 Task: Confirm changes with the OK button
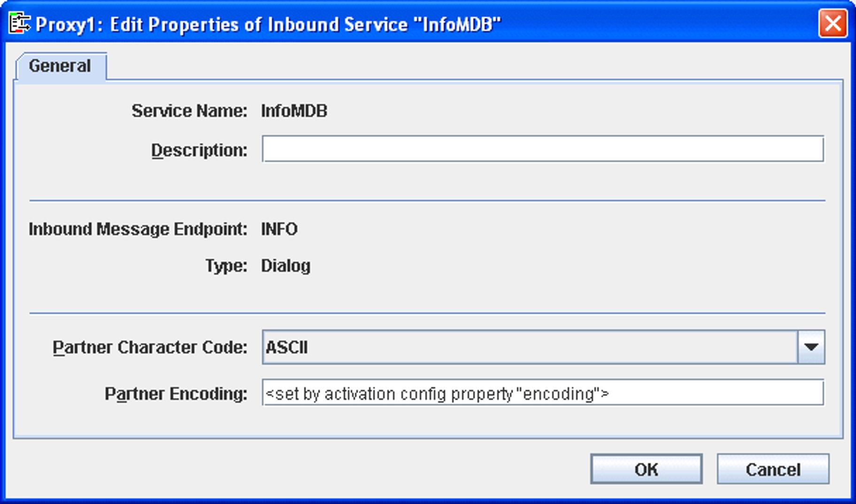[646, 469]
